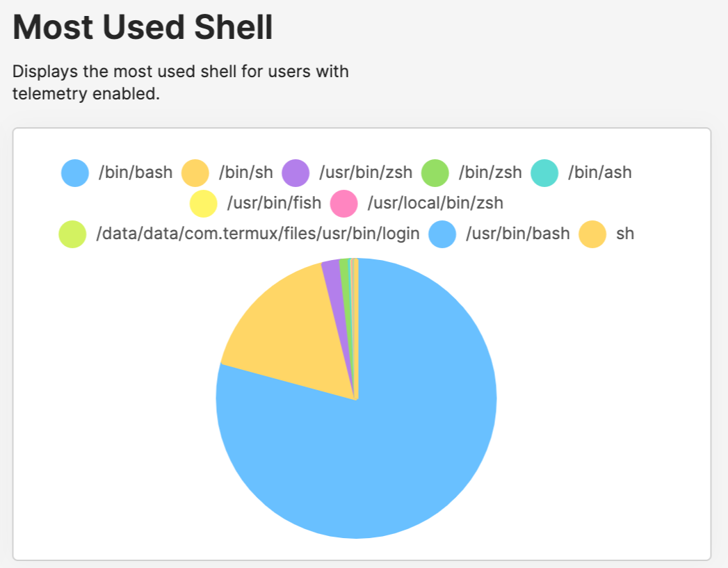Toggle /usr/local/bin/zsh pink legend entry
Image resolution: width=728 pixels, height=568 pixels.
pos(416,203)
